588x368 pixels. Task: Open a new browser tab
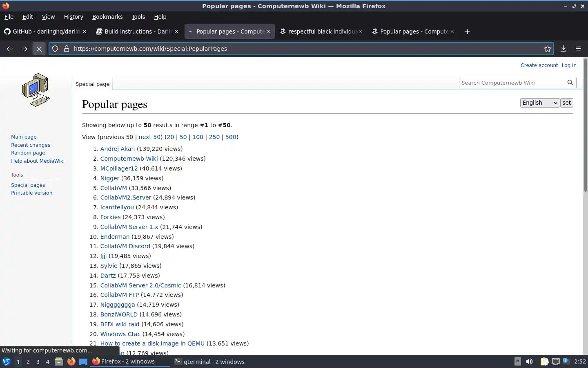(x=467, y=31)
